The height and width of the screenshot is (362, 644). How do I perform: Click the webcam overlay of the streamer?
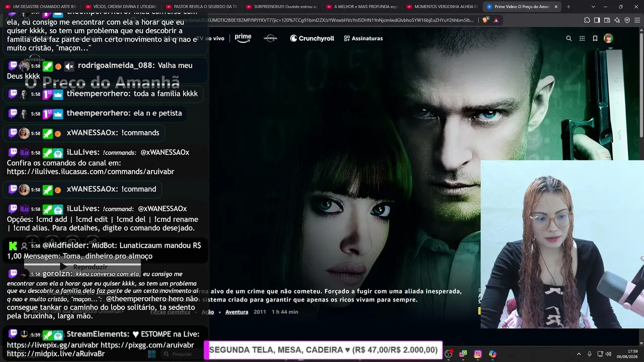click(562, 244)
